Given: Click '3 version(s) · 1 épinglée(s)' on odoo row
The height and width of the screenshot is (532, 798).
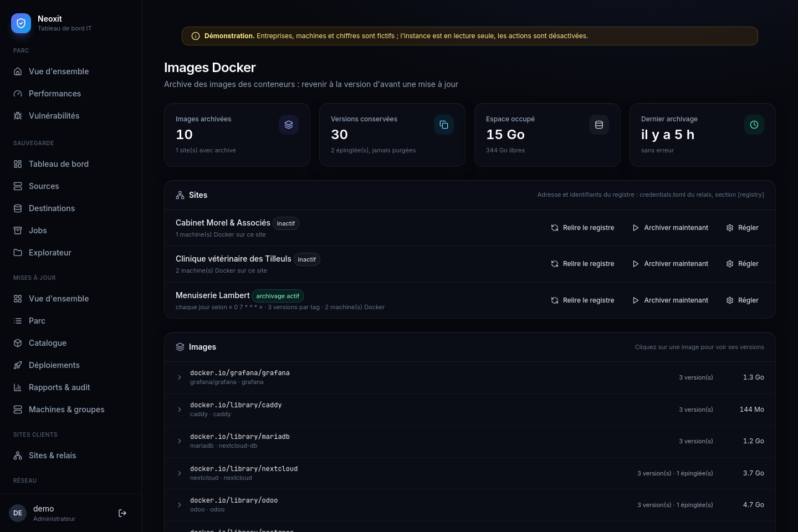Looking at the screenshot, I should [675, 505].
